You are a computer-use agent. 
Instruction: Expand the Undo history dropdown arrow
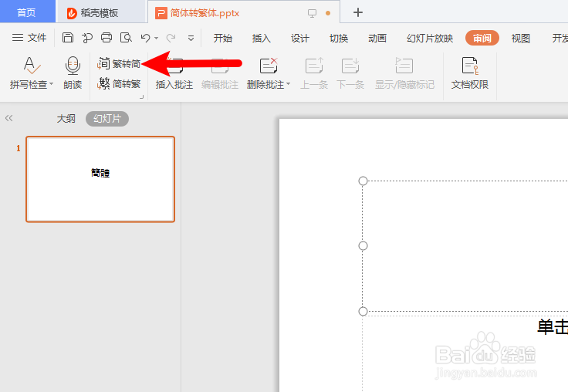(156, 38)
